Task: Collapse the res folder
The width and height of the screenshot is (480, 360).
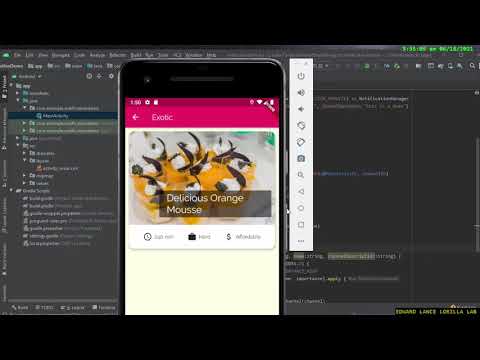Action: 18,146
